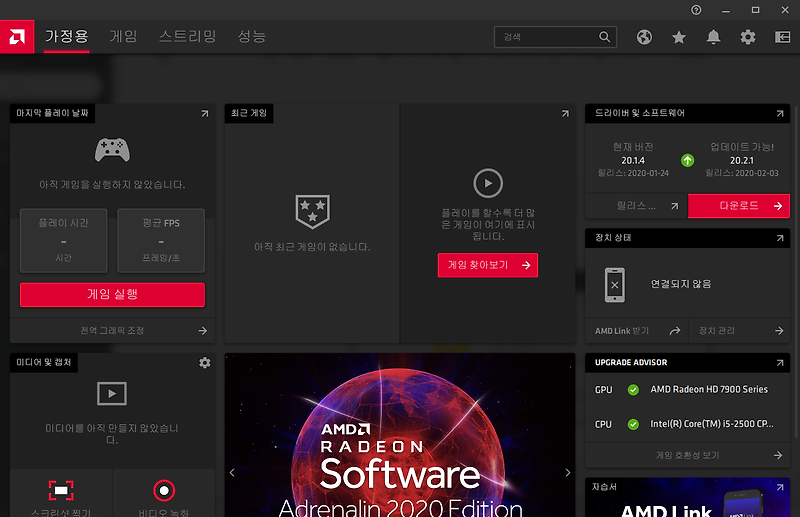Open the favorites star icon
The height and width of the screenshot is (517, 800).
(x=679, y=37)
